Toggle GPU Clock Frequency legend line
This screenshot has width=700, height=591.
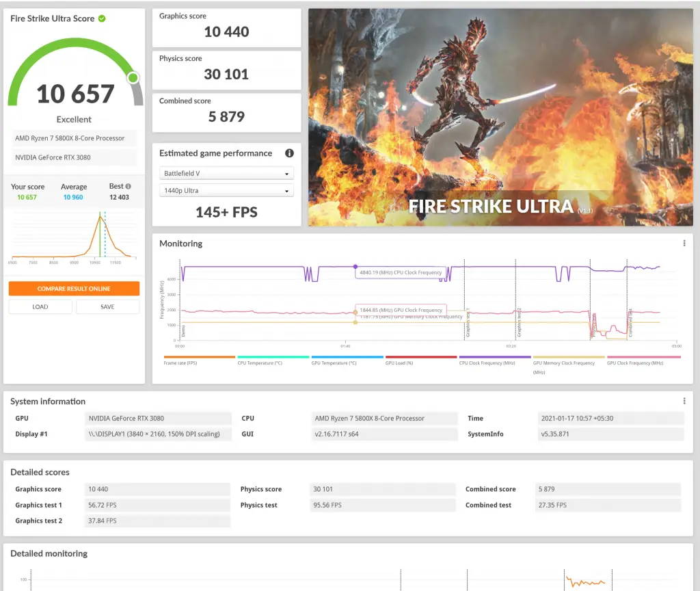644,357
